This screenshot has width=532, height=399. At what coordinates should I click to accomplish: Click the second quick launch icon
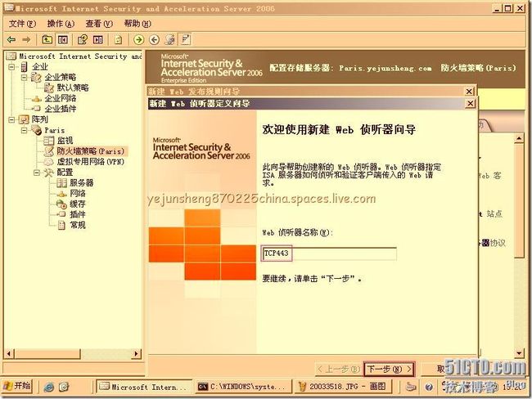pos(64,387)
